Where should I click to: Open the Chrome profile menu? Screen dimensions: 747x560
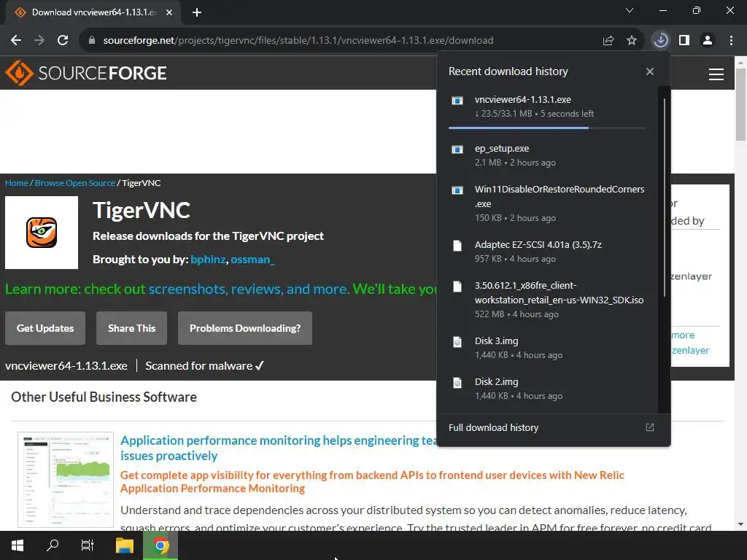[x=708, y=41]
